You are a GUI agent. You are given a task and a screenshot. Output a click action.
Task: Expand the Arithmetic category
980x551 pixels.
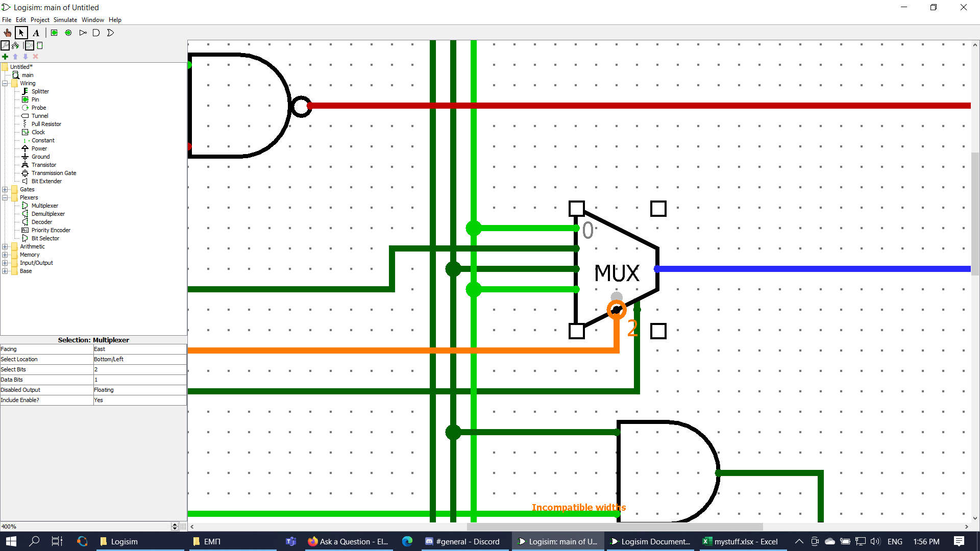point(5,246)
